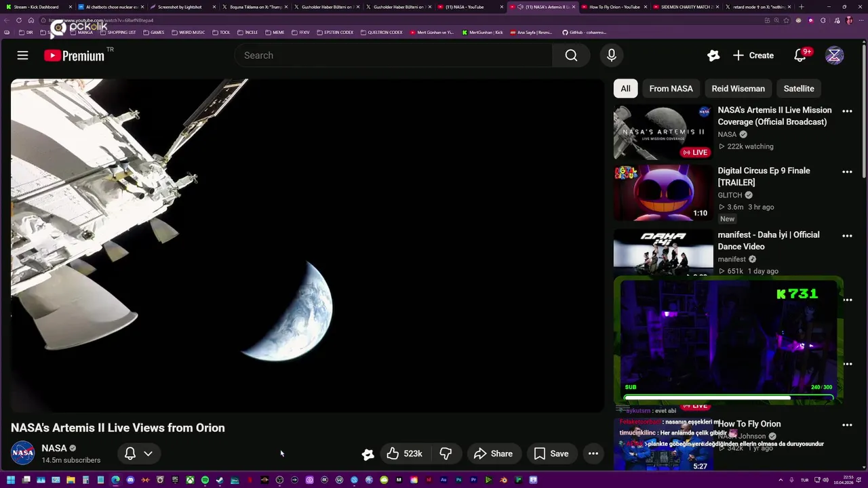The image size is (868, 488).
Task: Open NASA's Artemis II Live Mission Coverage title
Action: [774, 116]
